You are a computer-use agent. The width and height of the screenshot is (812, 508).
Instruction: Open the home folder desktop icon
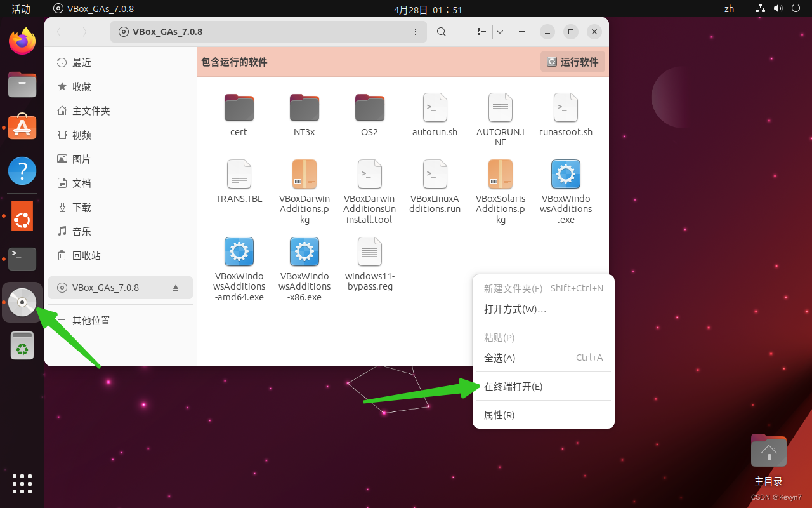(x=768, y=459)
